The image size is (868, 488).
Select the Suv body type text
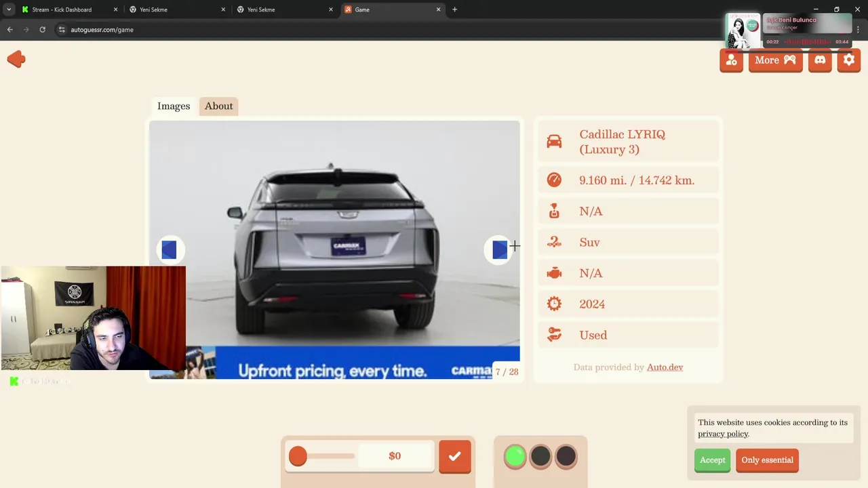coord(589,242)
